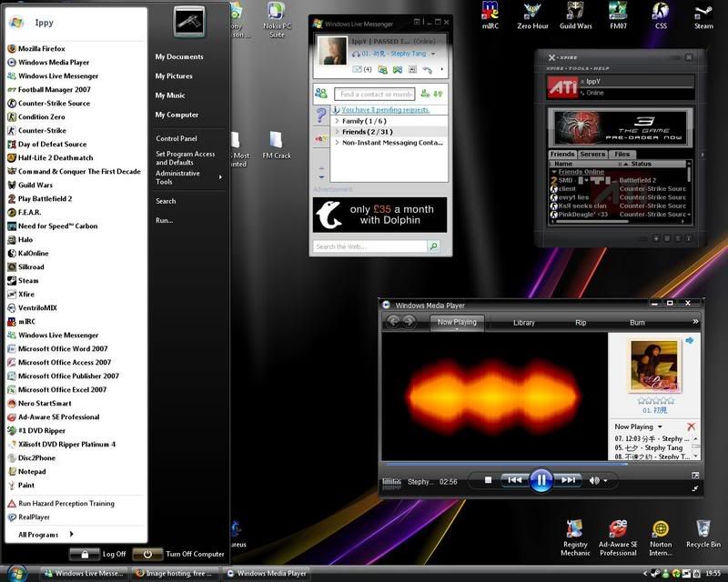Image resolution: width=728 pixels, height=582 pixels.
Task: Open the Servers tab in Xfire
Action: click(592, 154)
